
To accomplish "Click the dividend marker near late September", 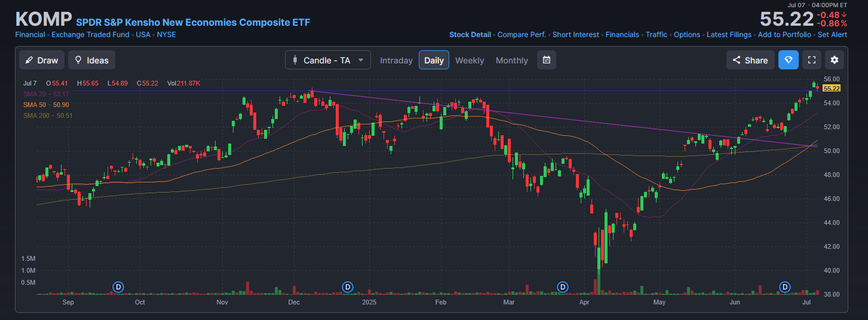I will 118,287.
